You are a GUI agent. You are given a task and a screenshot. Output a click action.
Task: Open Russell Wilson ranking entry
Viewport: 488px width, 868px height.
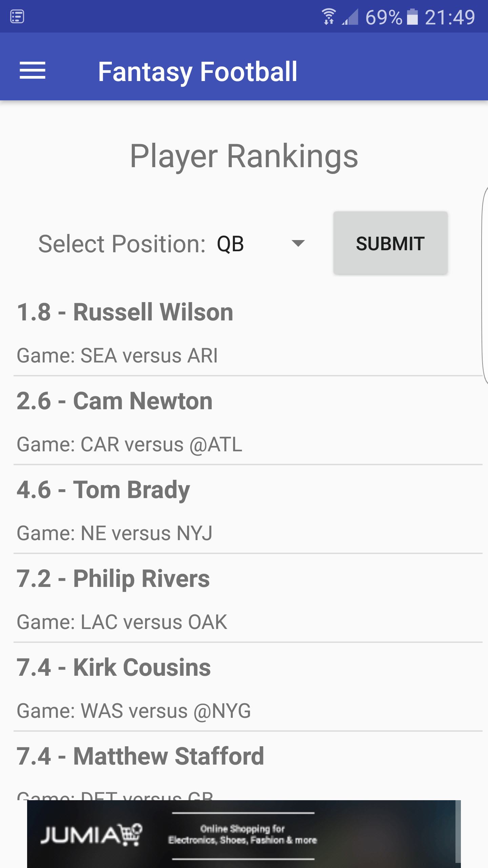tap(248, 332)
